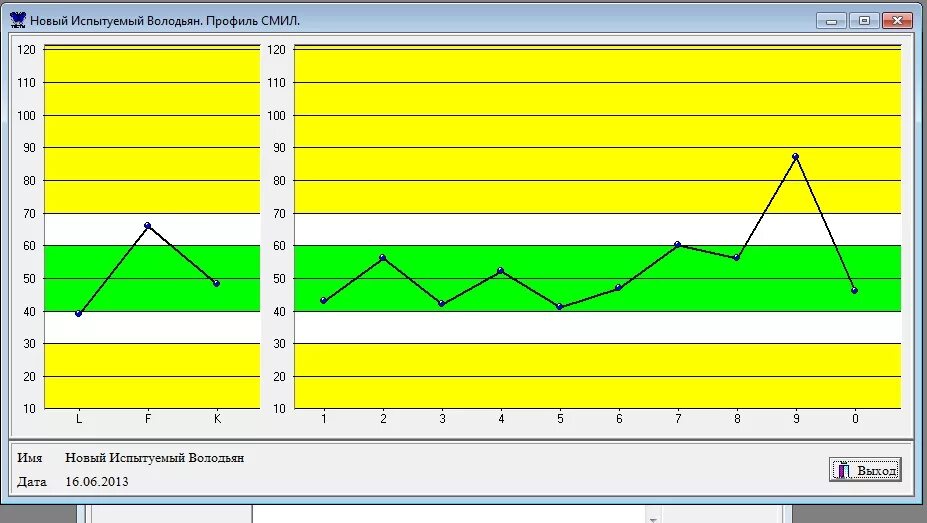Click the data point for scale K
927x523 pixels.
(x=216, y=284)
